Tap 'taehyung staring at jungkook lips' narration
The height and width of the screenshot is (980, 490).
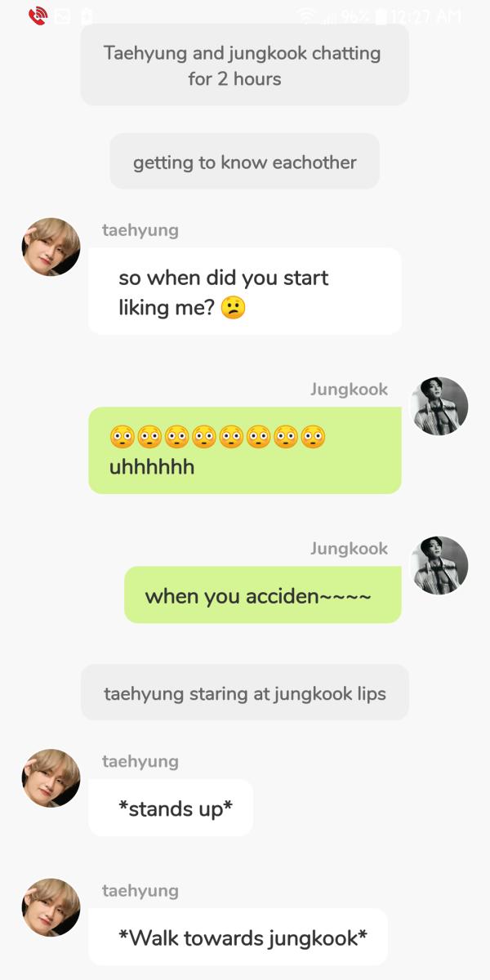click(245, 693)
